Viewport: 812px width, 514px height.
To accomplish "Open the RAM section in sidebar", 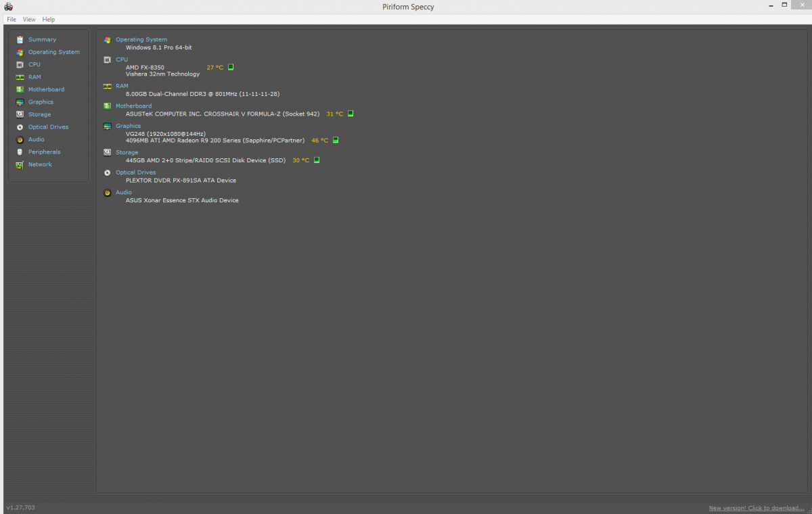I will pyautogui.click(x=35, y=77).
